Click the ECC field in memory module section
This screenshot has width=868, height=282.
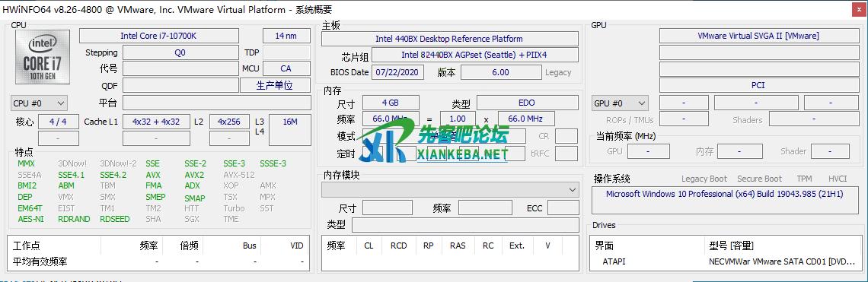(563, 208)
